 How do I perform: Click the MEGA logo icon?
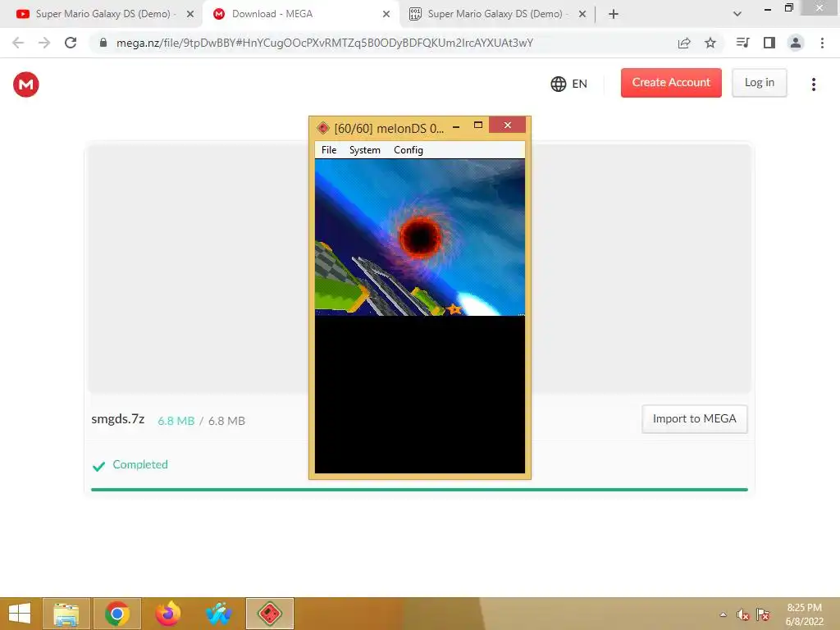[x=25, y=84]
